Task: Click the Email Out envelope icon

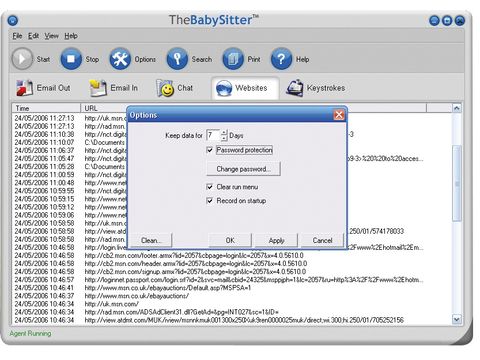Action: (x=24, y=88)
